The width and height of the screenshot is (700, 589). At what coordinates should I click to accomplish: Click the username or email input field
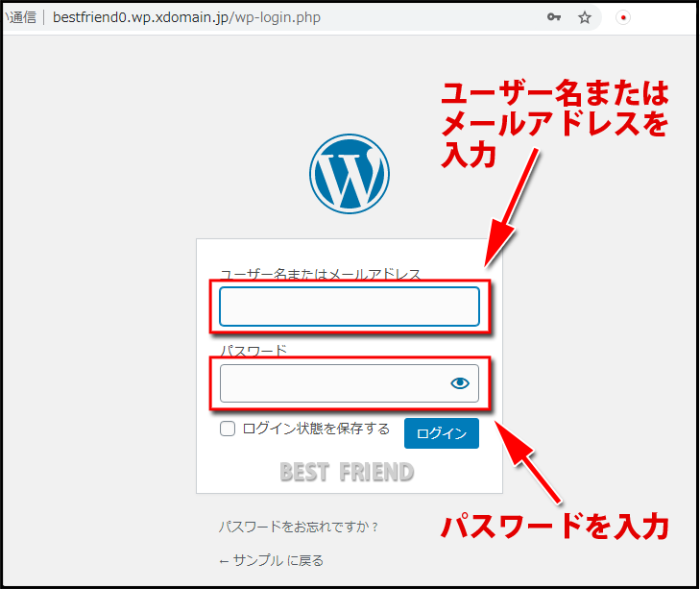point(350,307)
